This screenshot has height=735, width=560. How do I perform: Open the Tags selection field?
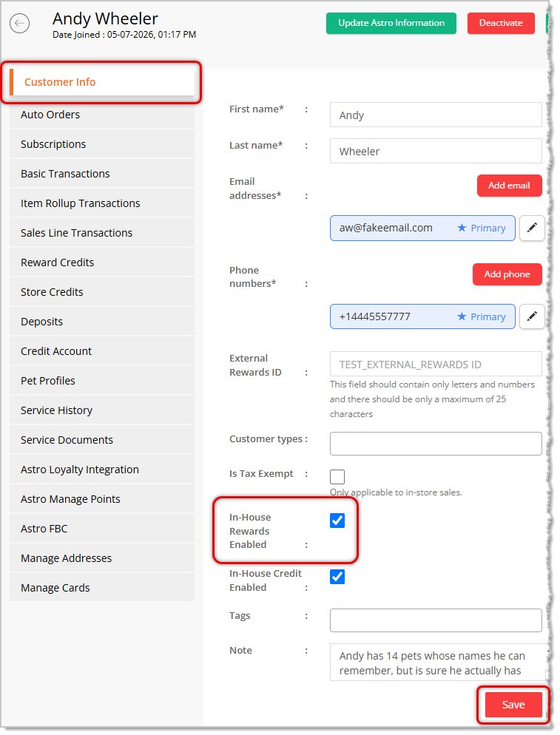(x=436, y=620)
